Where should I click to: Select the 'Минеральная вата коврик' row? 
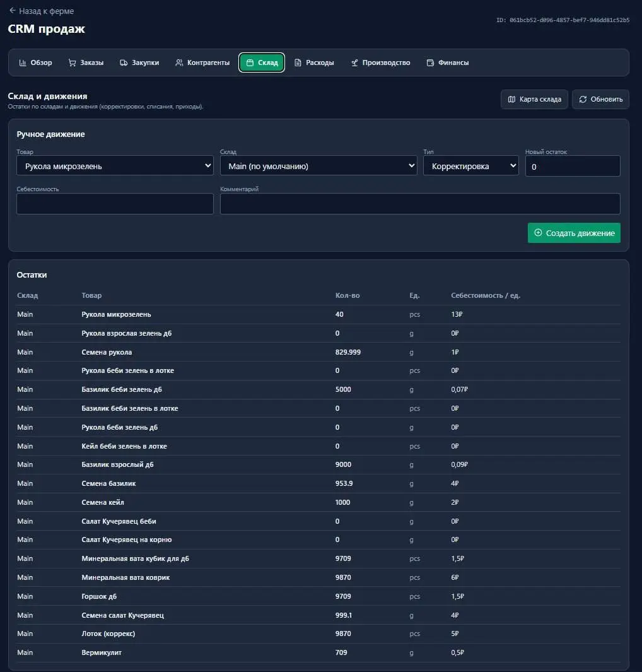318,577
